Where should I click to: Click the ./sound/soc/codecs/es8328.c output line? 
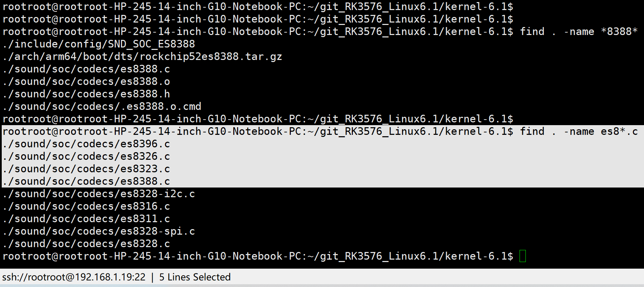pyautogui.click(x=86, y=244)
